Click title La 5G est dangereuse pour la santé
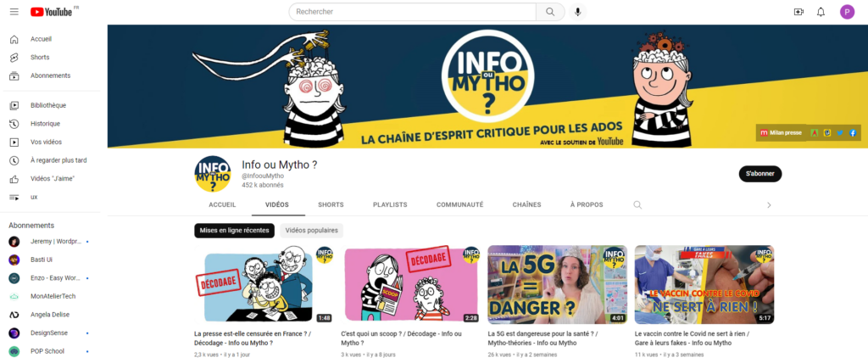The image size is (868, 363). pyautogui.click(x=542, y=338)
